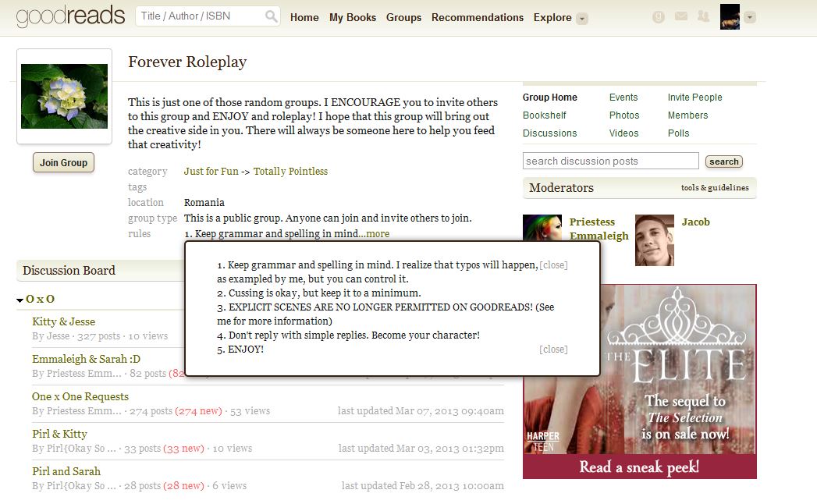This screenshot has height=504, width=817.
Task: Open the Just for Fun category link
Action: 211,171
